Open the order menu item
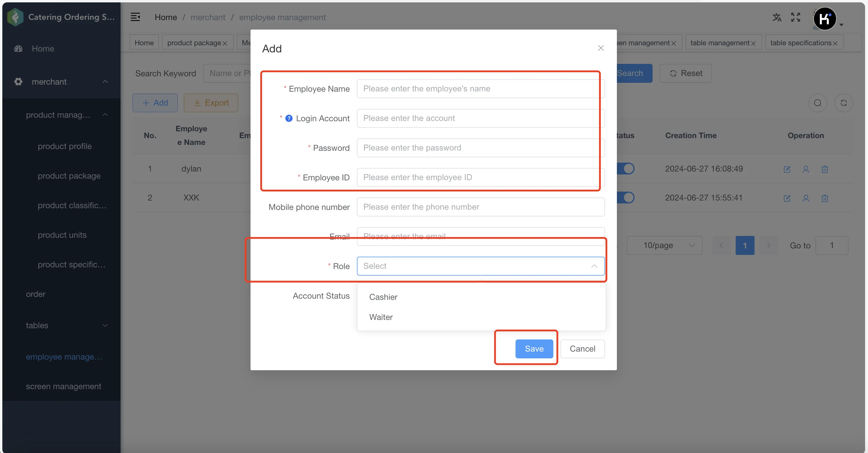 (x=36, y=294)
